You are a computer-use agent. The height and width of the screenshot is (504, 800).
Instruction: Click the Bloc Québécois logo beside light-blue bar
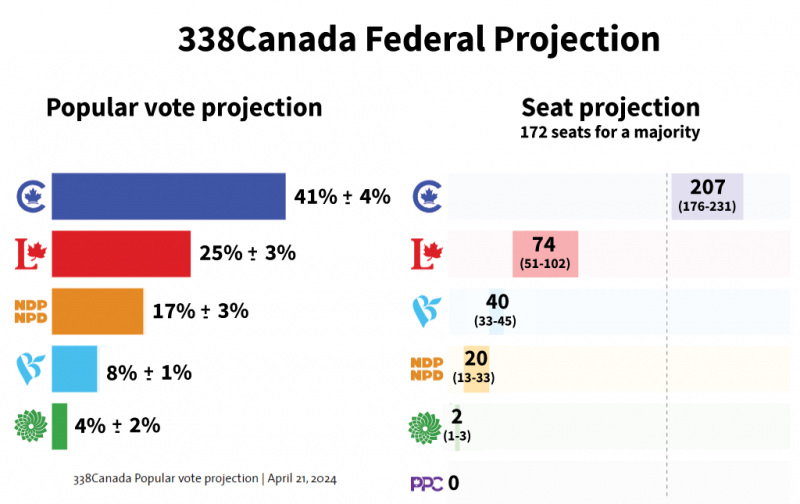coord(31,368)
